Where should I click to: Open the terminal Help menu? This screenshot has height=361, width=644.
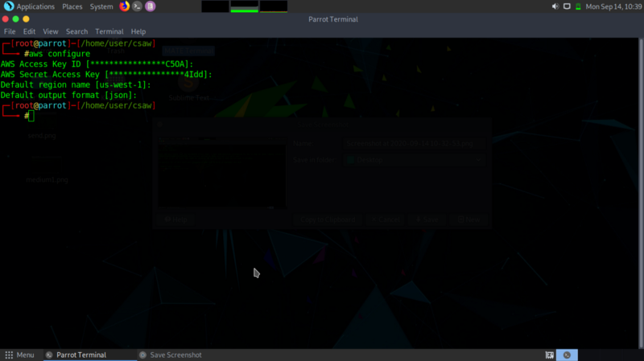[138, 31]
